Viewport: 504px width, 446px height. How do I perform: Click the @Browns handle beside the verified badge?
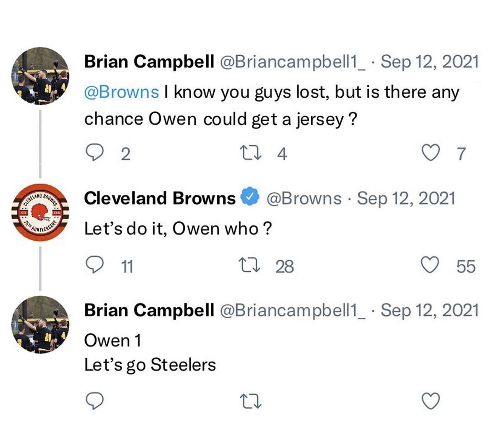(304, 198)
